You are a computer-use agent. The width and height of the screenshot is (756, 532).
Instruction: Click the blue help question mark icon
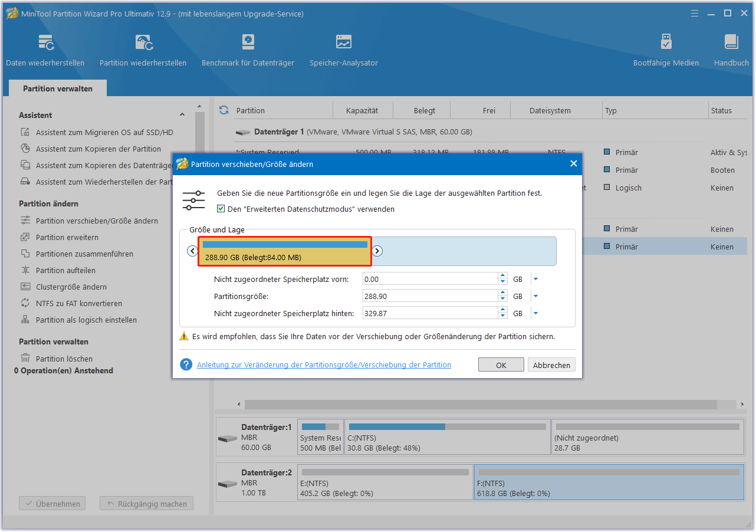point(186,364)
